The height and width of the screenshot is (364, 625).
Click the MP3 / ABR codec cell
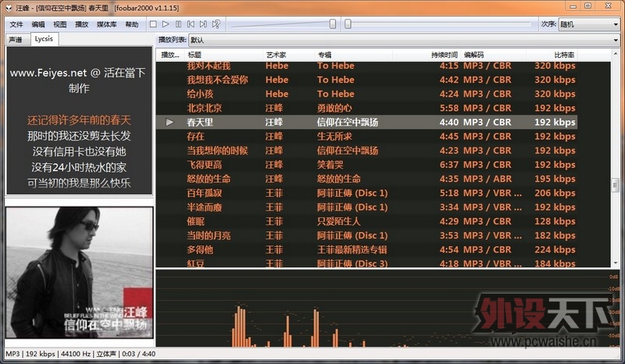point(487,179)
